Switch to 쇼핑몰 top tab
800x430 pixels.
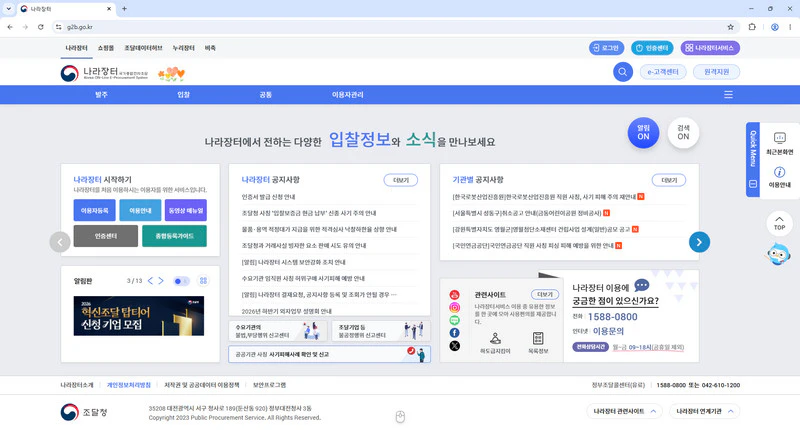(106, 48)
